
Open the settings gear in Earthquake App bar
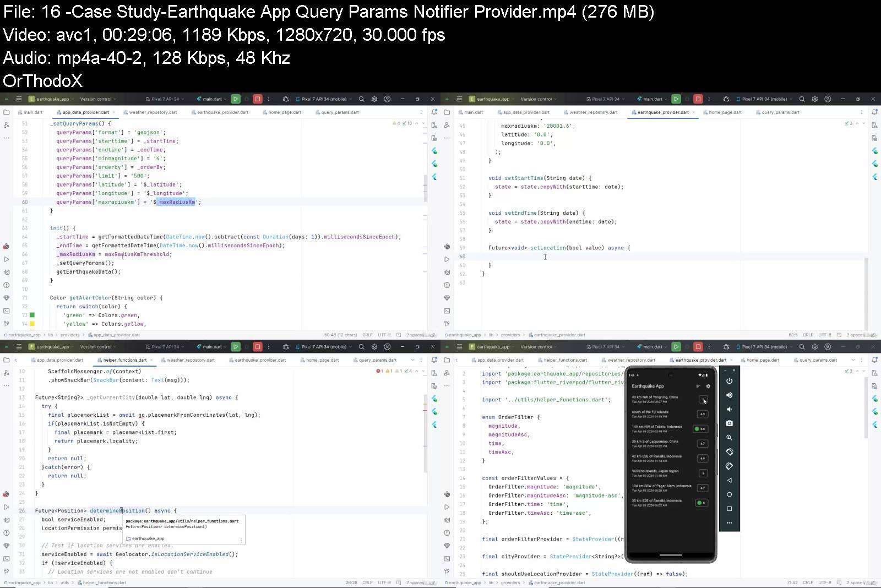(x=708, y=386)
